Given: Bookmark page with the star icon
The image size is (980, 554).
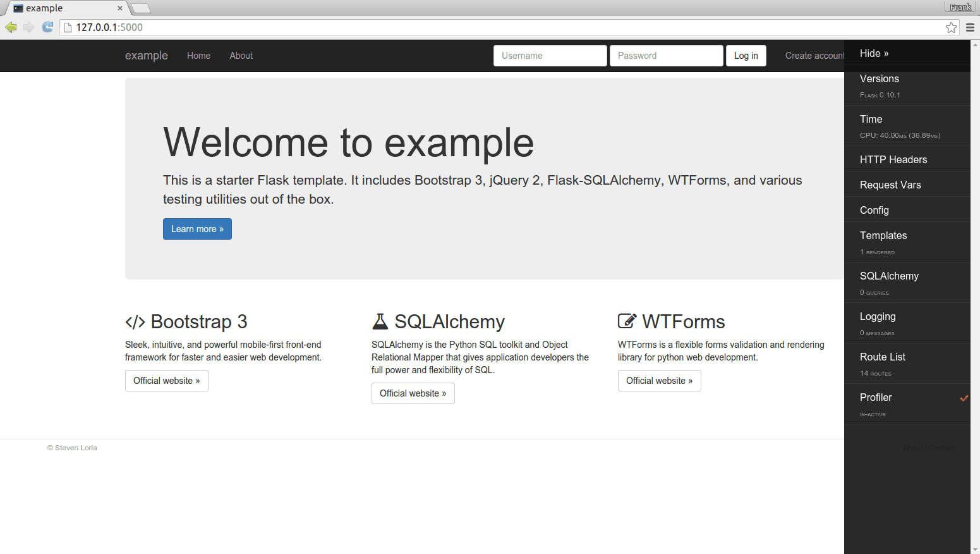Looking at the screenshot, I should click(x=951, y=27).
